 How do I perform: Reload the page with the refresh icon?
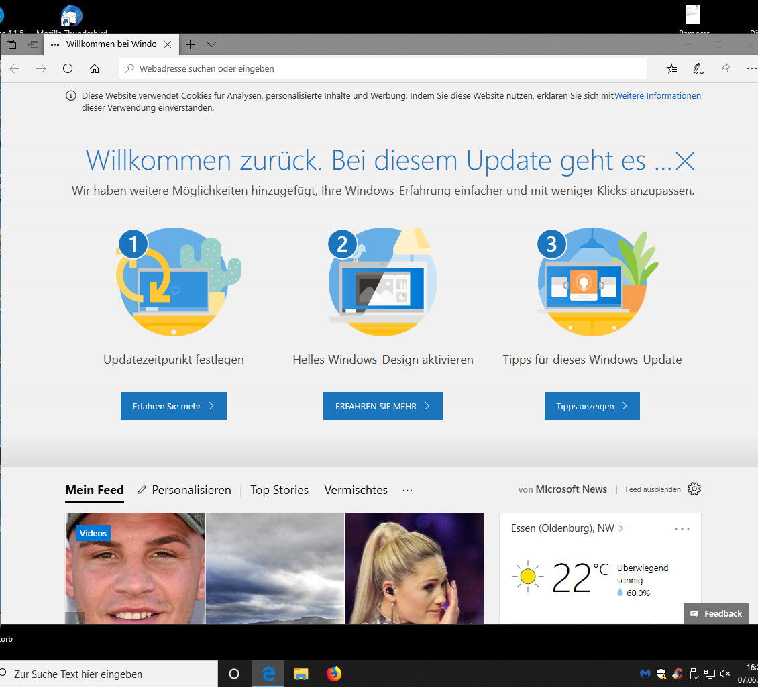tap(68, 68)
